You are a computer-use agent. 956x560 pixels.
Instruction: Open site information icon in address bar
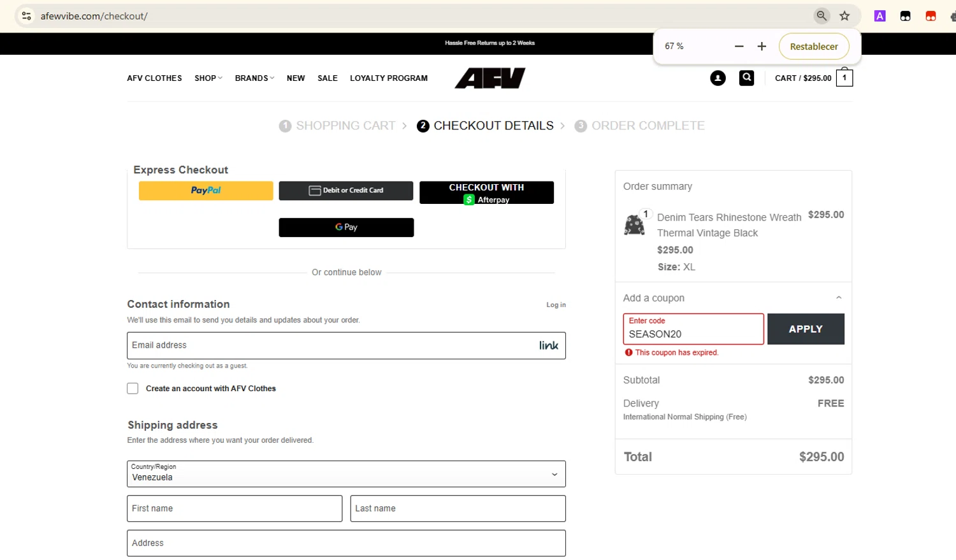[x=26, y=16]
